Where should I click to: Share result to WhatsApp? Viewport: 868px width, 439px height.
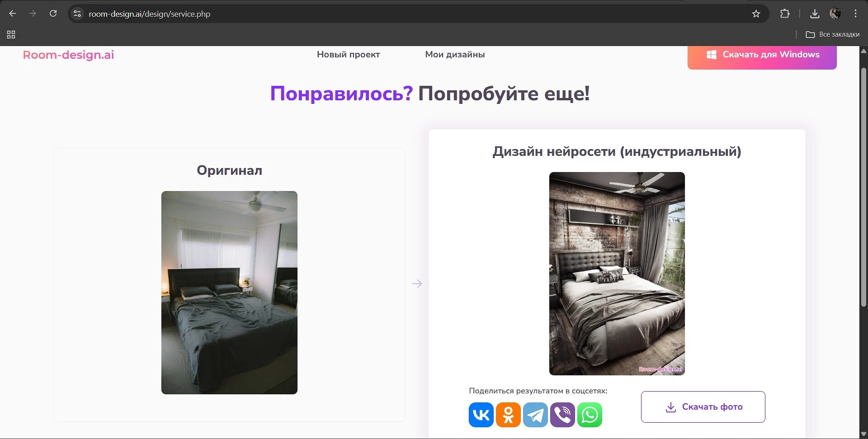(590, 415)
